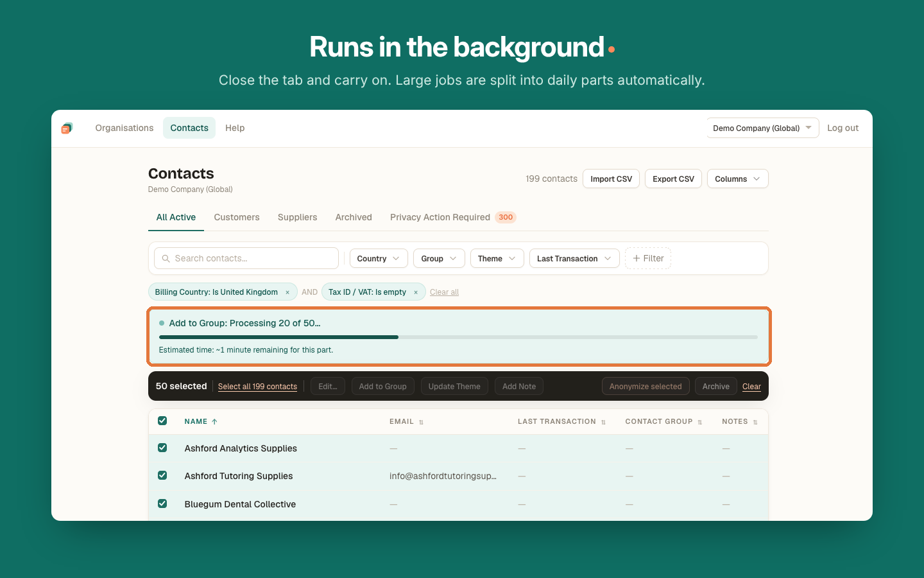Viewport: 924px width, 578px height.
Task: Remove the Billing Country filter chip
Action: coord(287,292)
